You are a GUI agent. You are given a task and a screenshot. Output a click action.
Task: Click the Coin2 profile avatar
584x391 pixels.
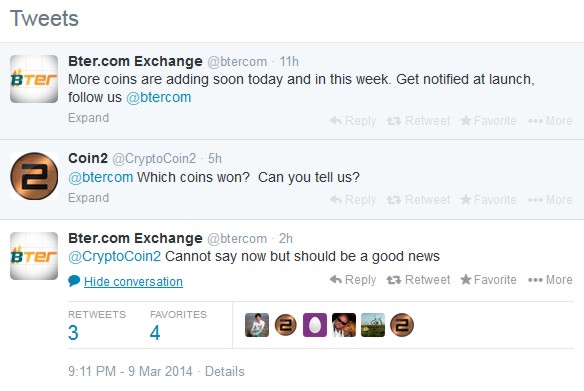34,176
